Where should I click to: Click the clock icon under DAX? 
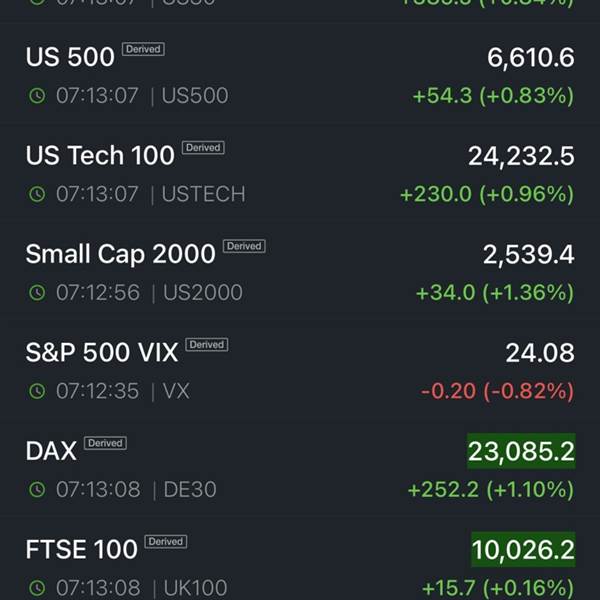pos(37,490)
